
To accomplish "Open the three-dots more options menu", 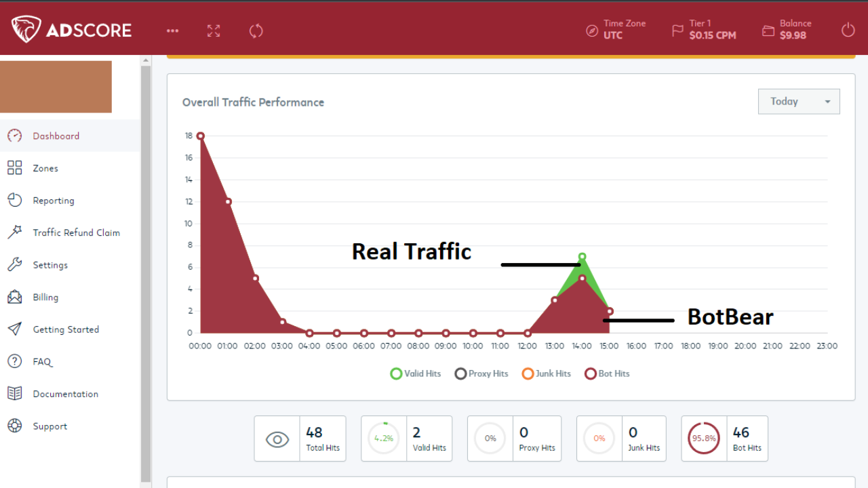I will click(173, 30).
